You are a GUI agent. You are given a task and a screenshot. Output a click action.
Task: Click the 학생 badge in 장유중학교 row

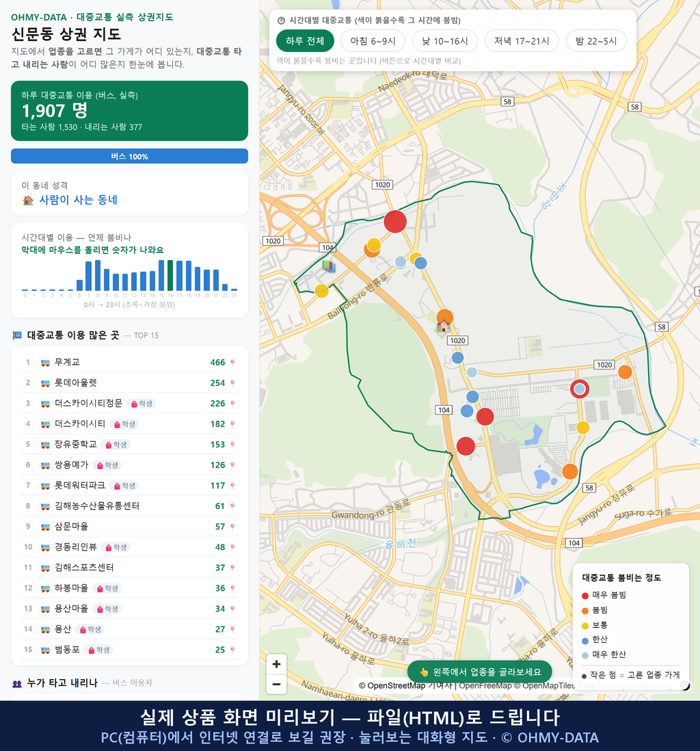[116, 445]
